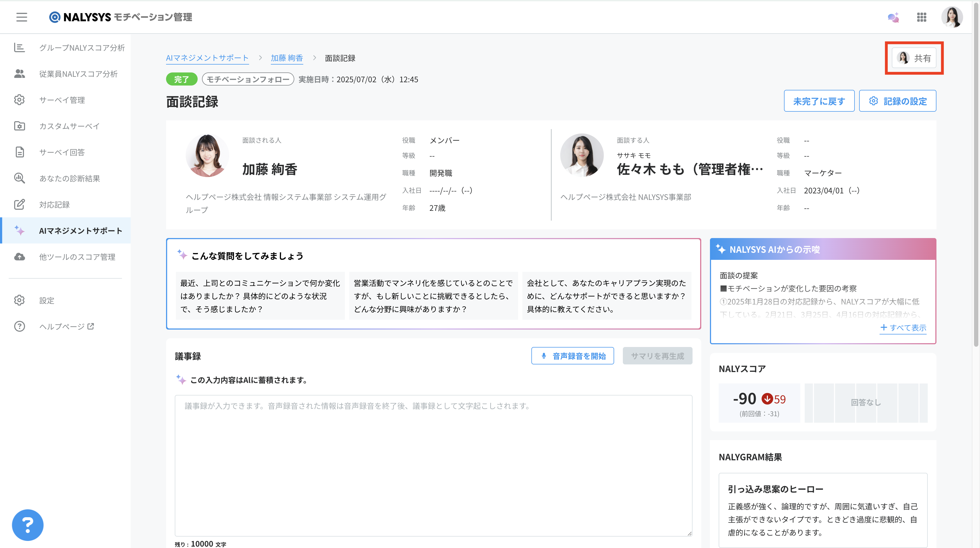Select the question about 営業活動でマンネリ化
The width and height of the screenshot is (980, 548).
[x=433, y=296]
